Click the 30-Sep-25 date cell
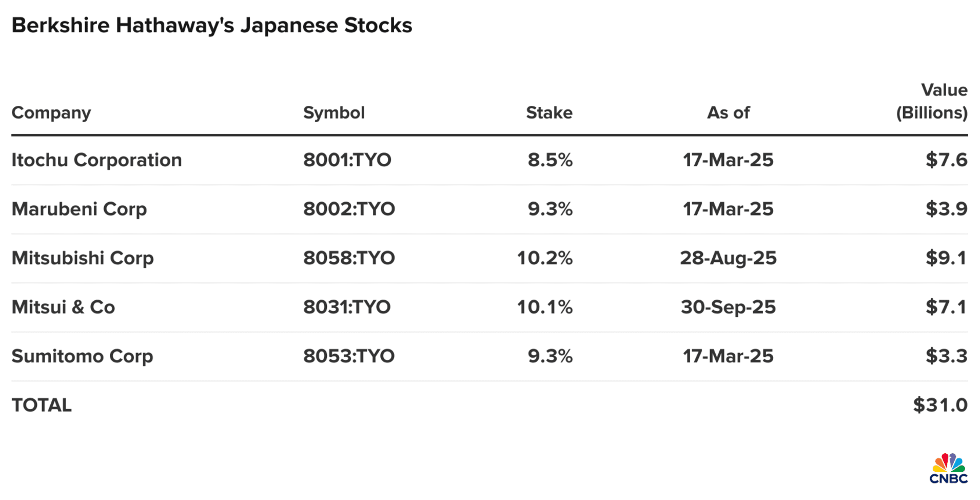Viewport: 980px width, 500px height. click(728, 307)
